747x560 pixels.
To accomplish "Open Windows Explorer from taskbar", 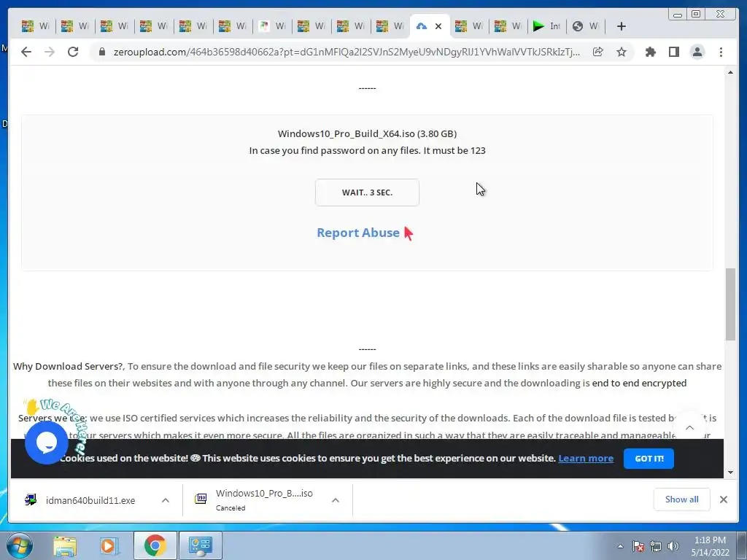I will 65,546.
